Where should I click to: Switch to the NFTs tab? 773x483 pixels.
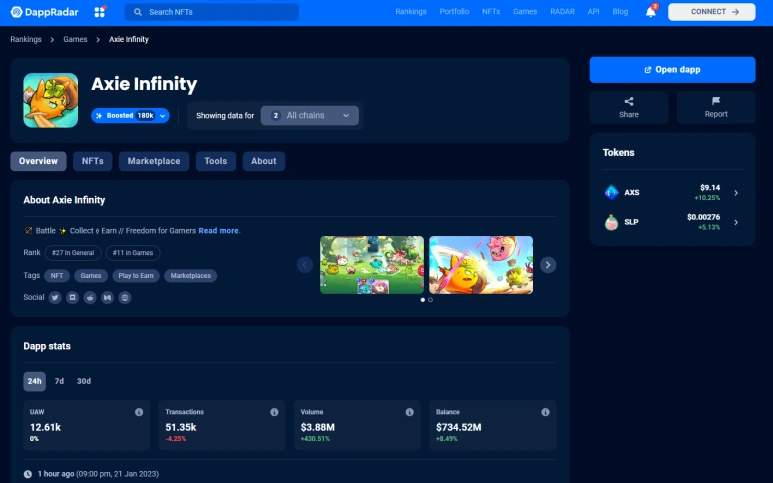(x=93, y=161)
